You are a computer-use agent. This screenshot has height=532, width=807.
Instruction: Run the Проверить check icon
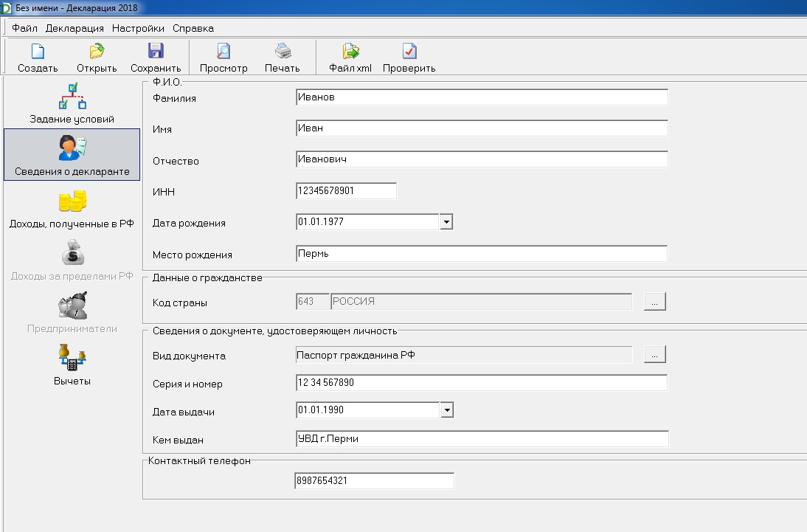pos(409,57)
